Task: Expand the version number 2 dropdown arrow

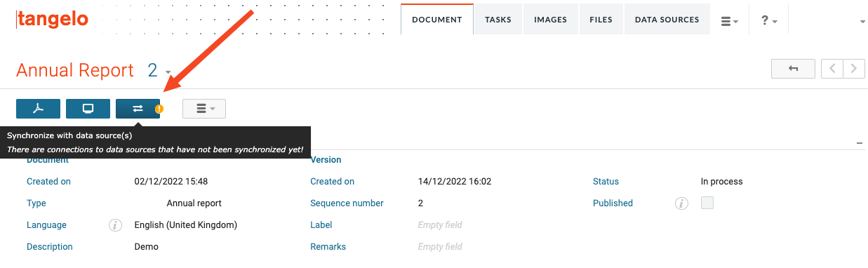Action: (168, 73)
